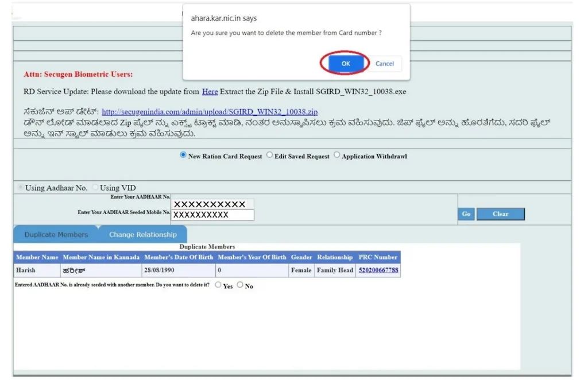This screenshot has height=380, width=588.
Task: Click the 'Family Head' relationship cell
Action: [335, 270]
